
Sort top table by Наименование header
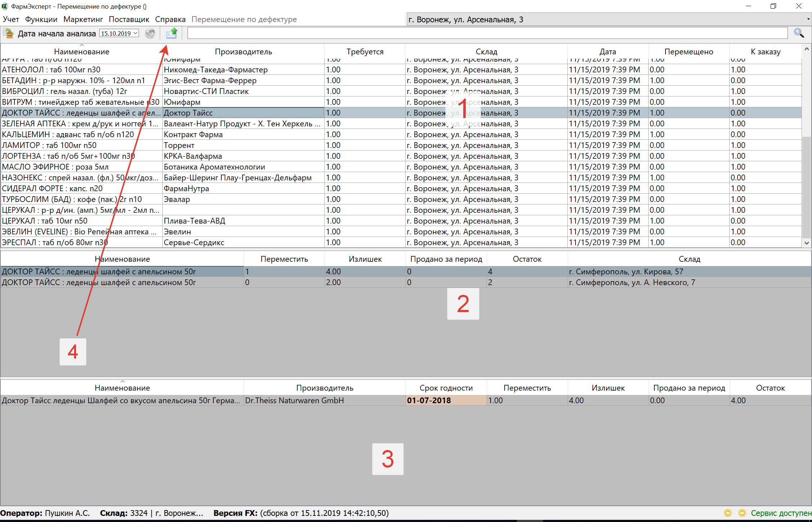pyautogui.click(x=81, y=51)
